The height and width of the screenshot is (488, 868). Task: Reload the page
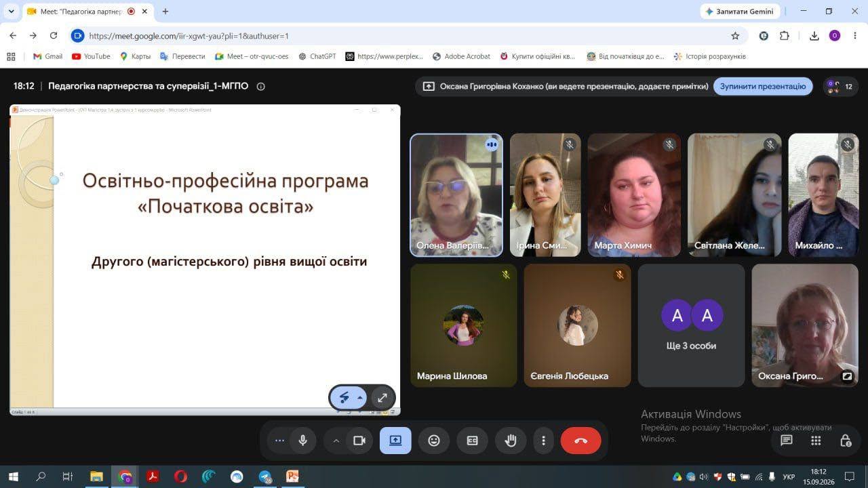coord(54,36)
